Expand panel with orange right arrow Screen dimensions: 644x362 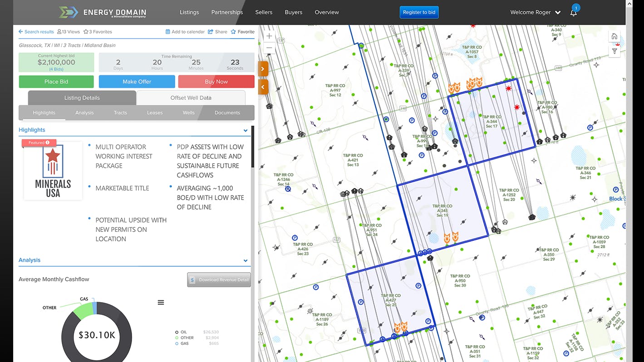(x=263, y=69)
